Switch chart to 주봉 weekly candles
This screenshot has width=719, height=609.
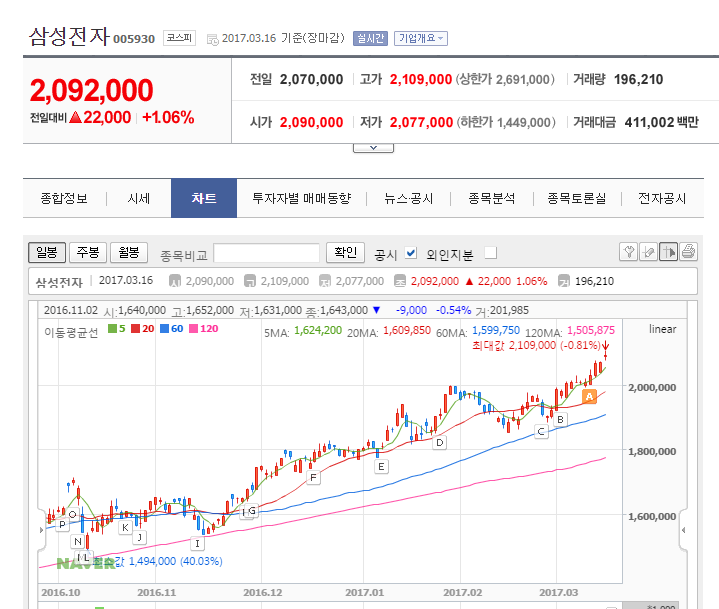coord(89,252)
